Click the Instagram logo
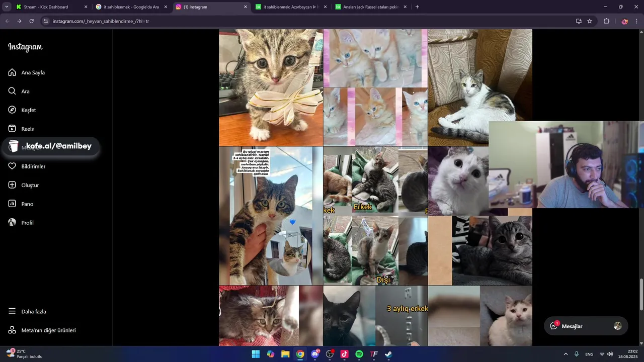Viewport: 644px width, 362px height. (x=25, y=47)
